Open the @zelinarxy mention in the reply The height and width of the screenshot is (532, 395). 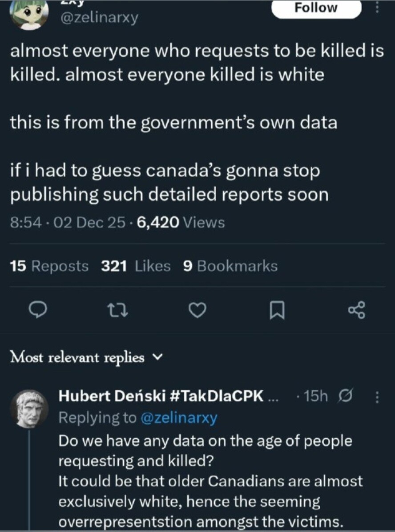(178, 418)
